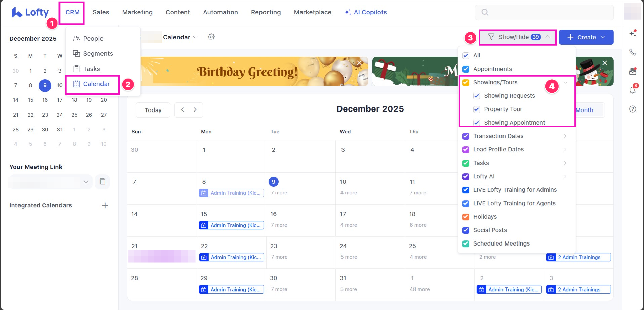Expand the Transaction Dates submenu arrow
644x310 pixels.
565,136
